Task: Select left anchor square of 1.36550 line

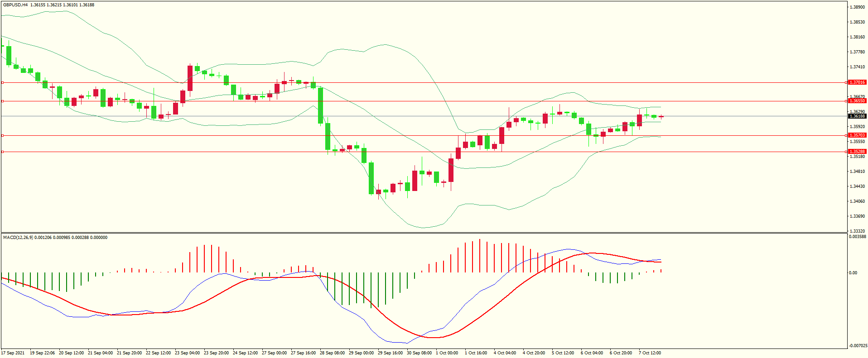Action: pos(2,101)
